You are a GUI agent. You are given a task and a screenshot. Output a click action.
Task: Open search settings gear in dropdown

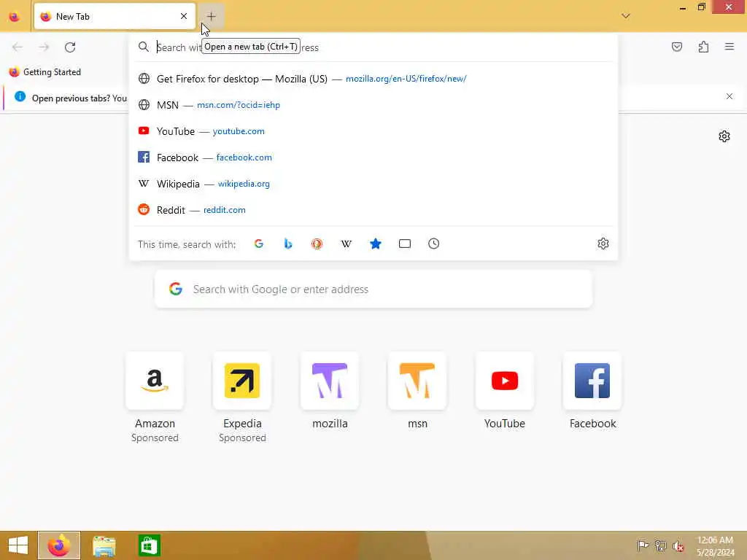(603, 244)
